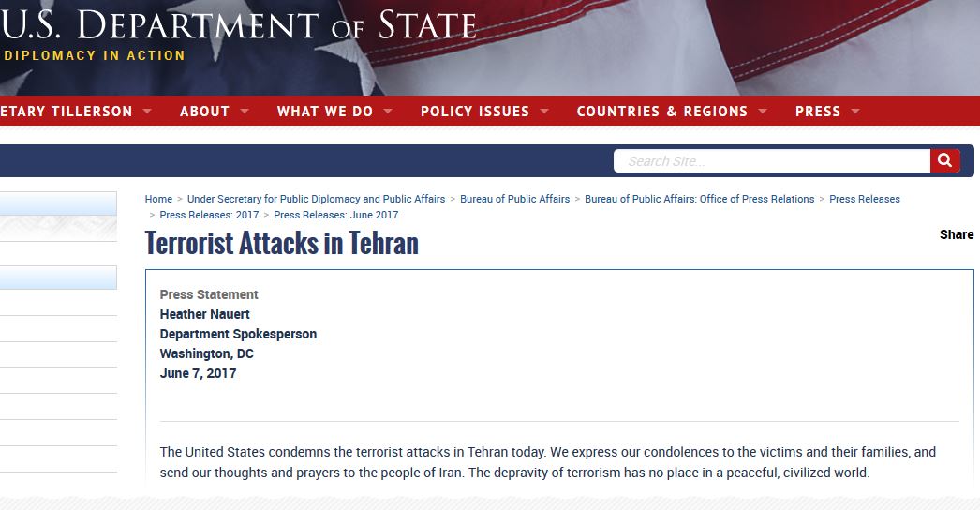Click the red search magnifier button

[x=945, y=161]
